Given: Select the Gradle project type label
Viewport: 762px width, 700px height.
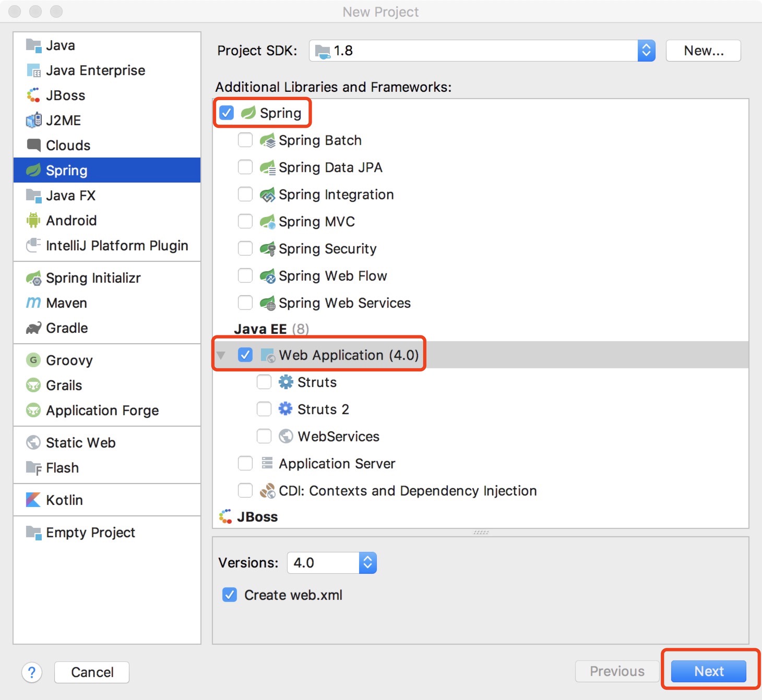Looking at the screenshot, I should point(67,328).
